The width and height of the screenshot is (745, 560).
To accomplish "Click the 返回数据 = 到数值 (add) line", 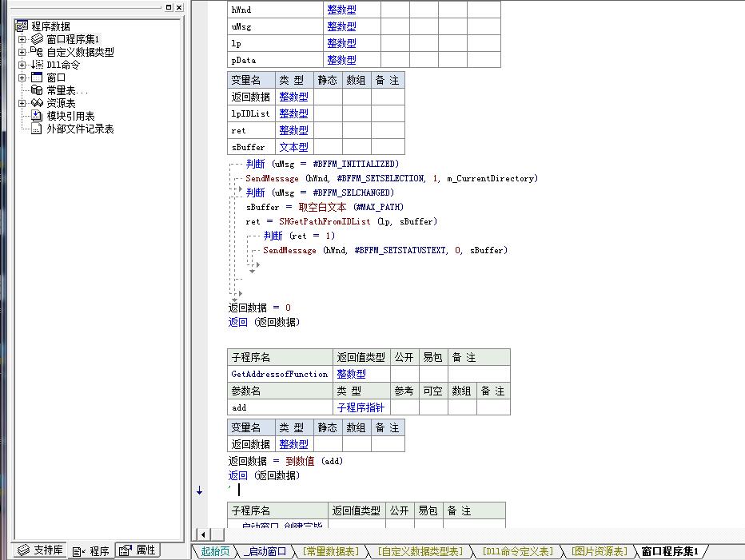I will click(285, 461).
